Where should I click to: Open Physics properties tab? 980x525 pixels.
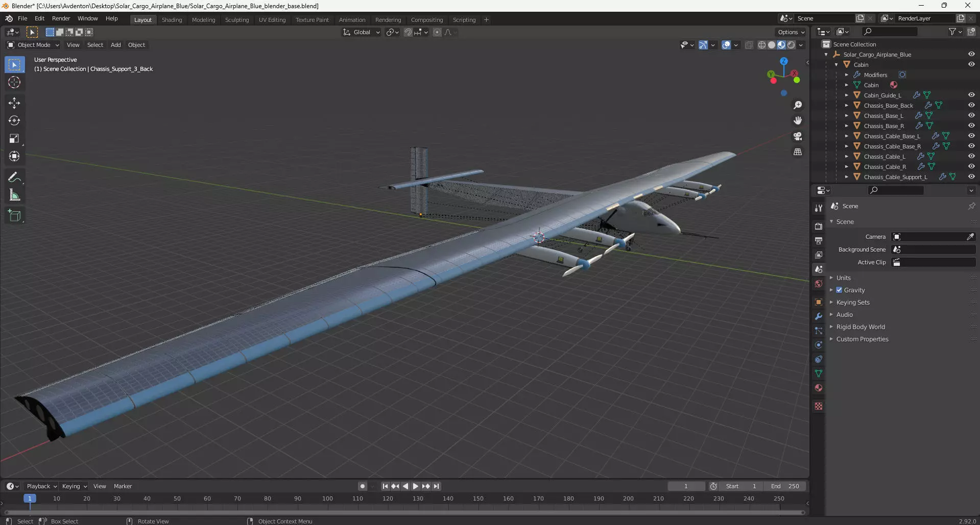pyautogui.click(x=819, y=345)
